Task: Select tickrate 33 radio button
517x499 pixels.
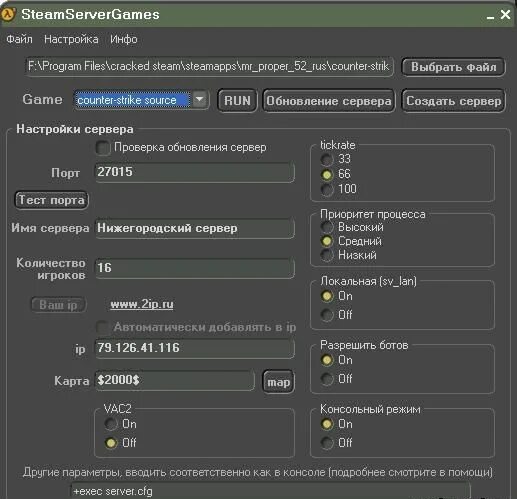Action: [327, 159]
